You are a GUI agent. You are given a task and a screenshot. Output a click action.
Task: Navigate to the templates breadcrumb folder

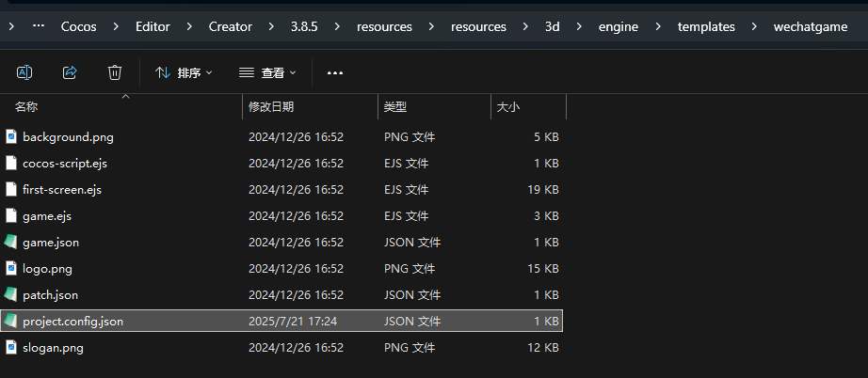click(x=706, y=26)
